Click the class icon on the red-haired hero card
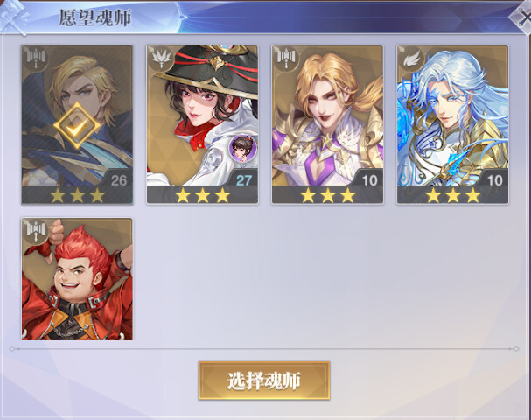This screenshot has width=531, height=420. [x=36, y=231]
